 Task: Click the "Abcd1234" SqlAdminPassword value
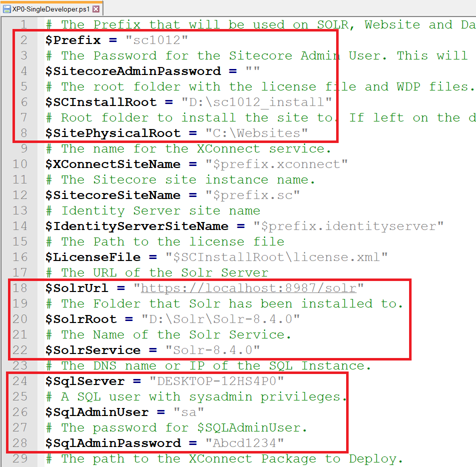coord(244,443)
